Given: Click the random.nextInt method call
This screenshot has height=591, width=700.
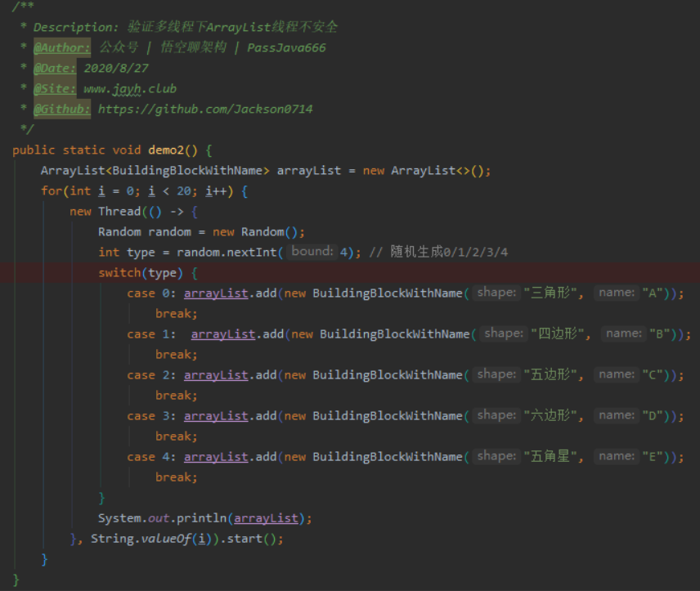Looking at the screenshot, I should point(227,253).
